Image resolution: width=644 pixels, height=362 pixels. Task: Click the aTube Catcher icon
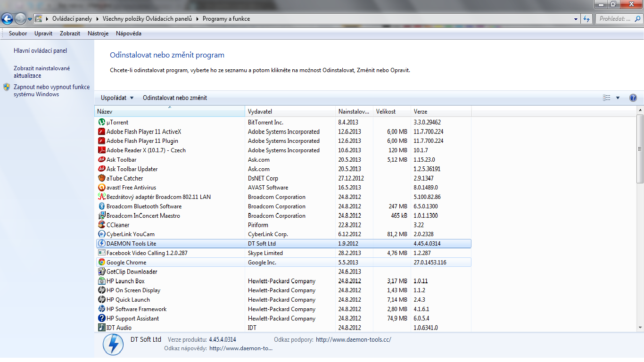(101, 178)
